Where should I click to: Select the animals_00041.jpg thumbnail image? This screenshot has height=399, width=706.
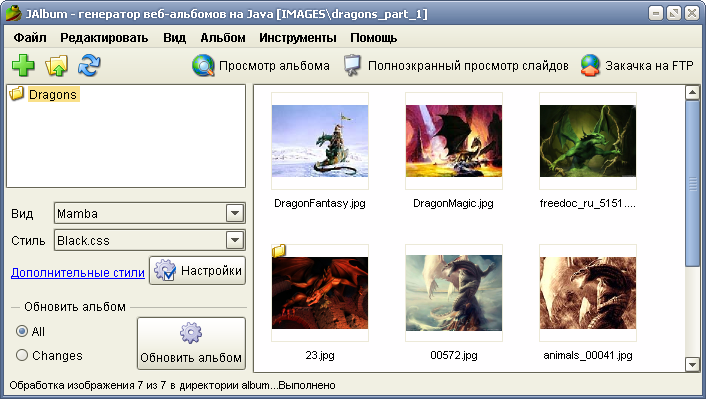tap(588, 293)
